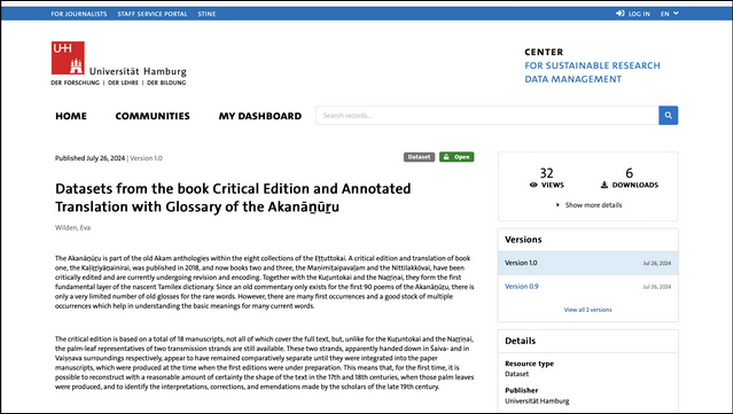The height and width of the screenshot is (414, 733).
Task: Click the For Journalists link
Action: [78, 14]
